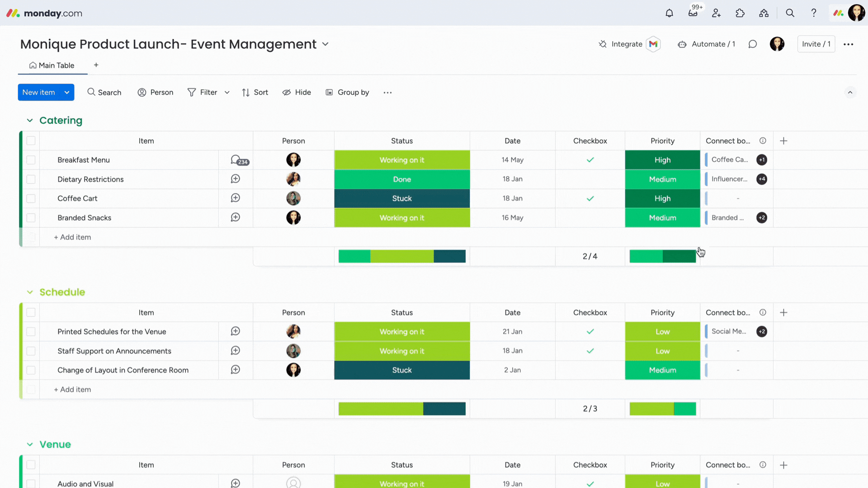Open Breakfast Menu conversation with 234 updates
Image resolution: width=868 pixels, height=488 pixels.
[x=239, y=160]
